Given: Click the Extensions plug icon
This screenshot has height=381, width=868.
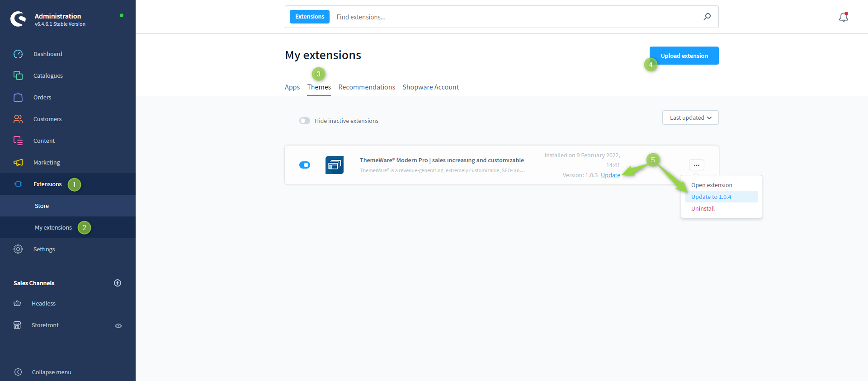Looking at the screenshot, I should pyautogui.click(x=18, y=184).
